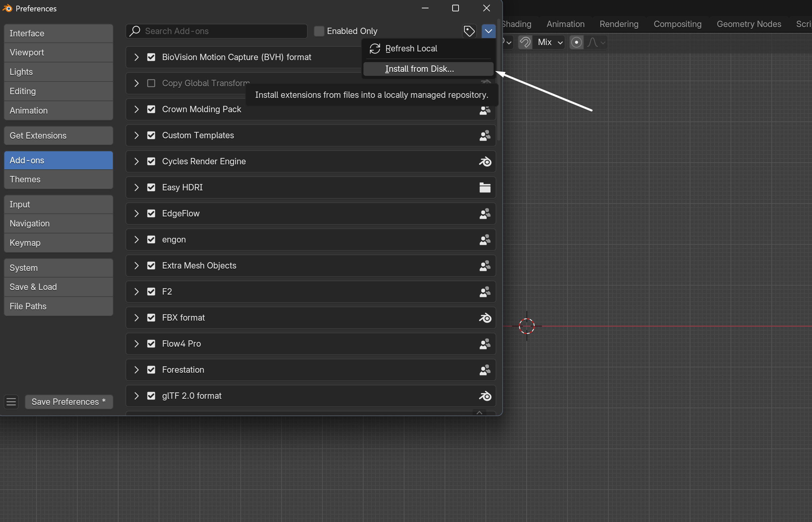Choose Install from Disk menu entry
Image resolution: width=812 pixels, height=522 pixels.
pos(428,69)
